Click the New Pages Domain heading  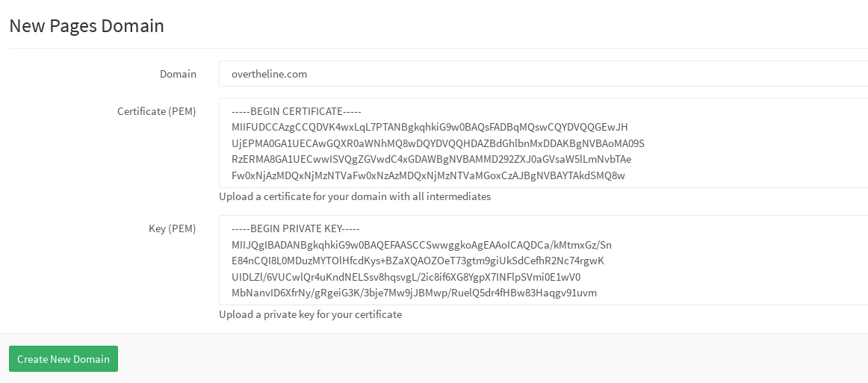(x=87, y=25)
